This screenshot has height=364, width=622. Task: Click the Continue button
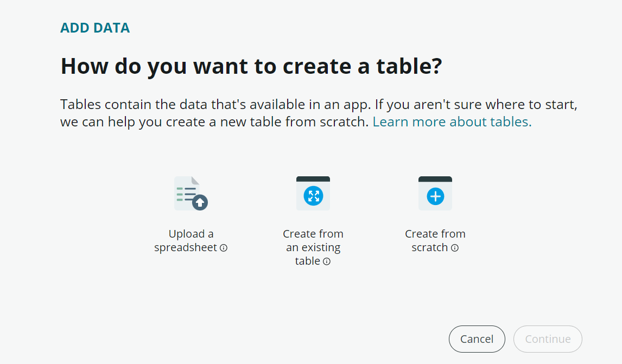pyautogui.click(x=548, y=339)
